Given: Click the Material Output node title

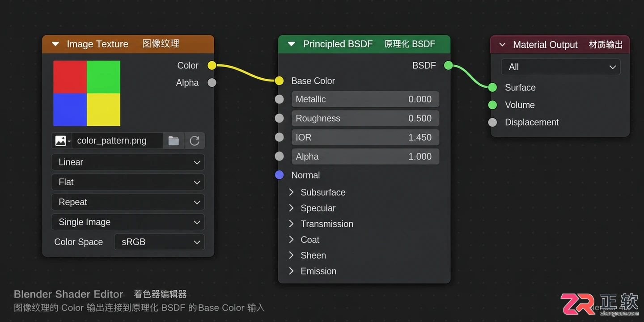Looking at the screenshot, I should [x=545, y=45].
